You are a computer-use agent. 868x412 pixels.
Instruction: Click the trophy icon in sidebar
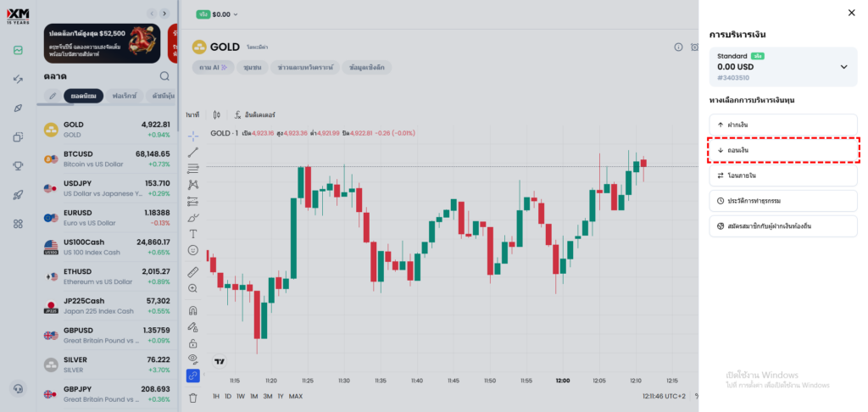point(18,165)
